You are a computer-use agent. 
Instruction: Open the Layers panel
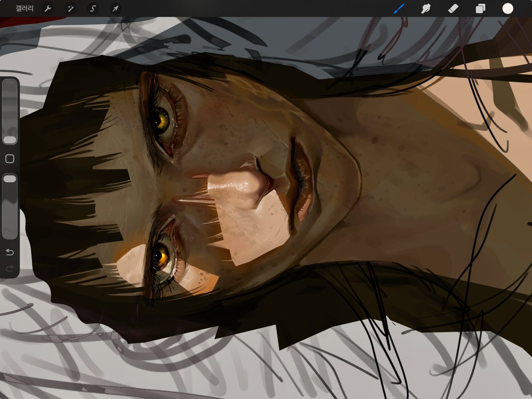pos(480,8)
